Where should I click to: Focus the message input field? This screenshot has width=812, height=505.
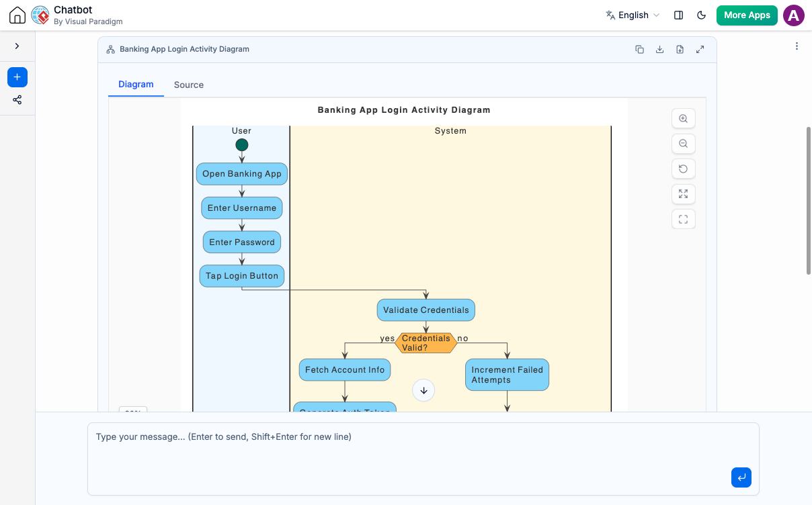pyautogui.click(x=423, y=459)
